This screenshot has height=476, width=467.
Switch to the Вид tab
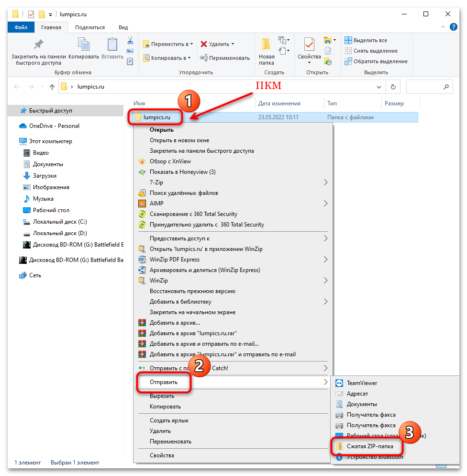click(123, 27)
